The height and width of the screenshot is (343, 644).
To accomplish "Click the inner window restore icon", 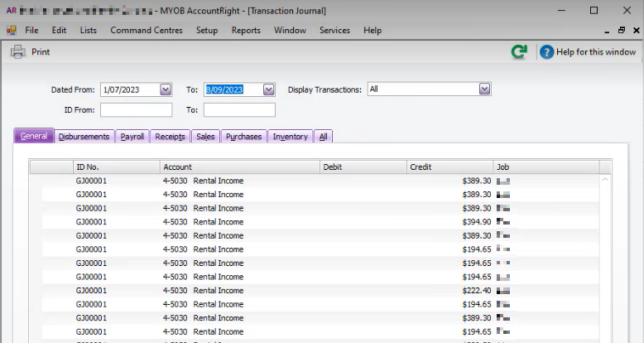I will (x=622, y=30).
